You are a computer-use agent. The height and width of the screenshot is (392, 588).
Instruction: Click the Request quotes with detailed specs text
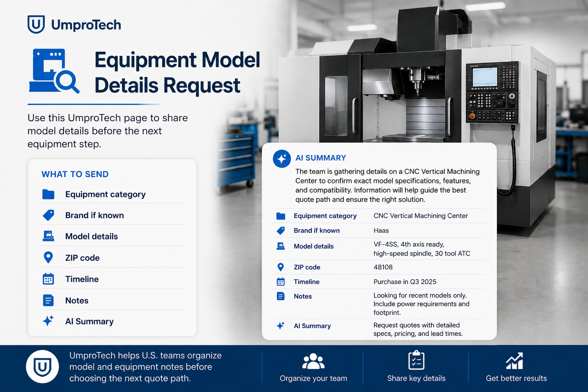[418, 329]
